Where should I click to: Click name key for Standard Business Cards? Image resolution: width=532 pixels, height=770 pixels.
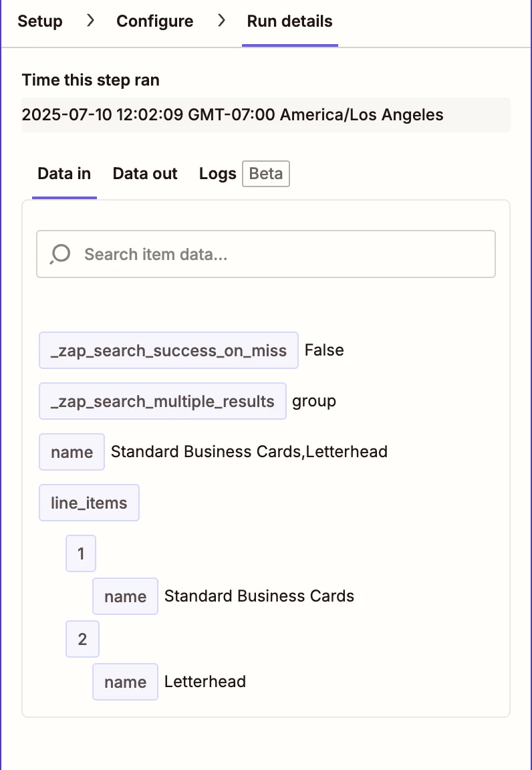click(125, 596)
